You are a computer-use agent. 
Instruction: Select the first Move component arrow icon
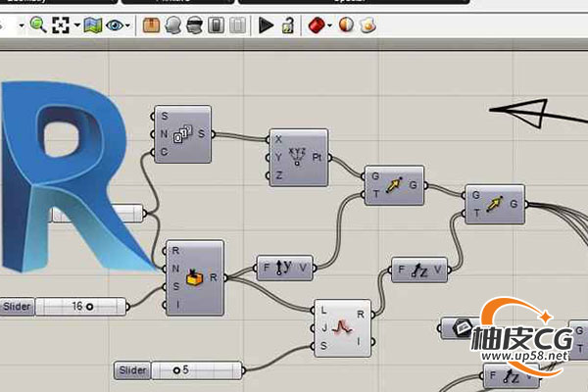393,185
